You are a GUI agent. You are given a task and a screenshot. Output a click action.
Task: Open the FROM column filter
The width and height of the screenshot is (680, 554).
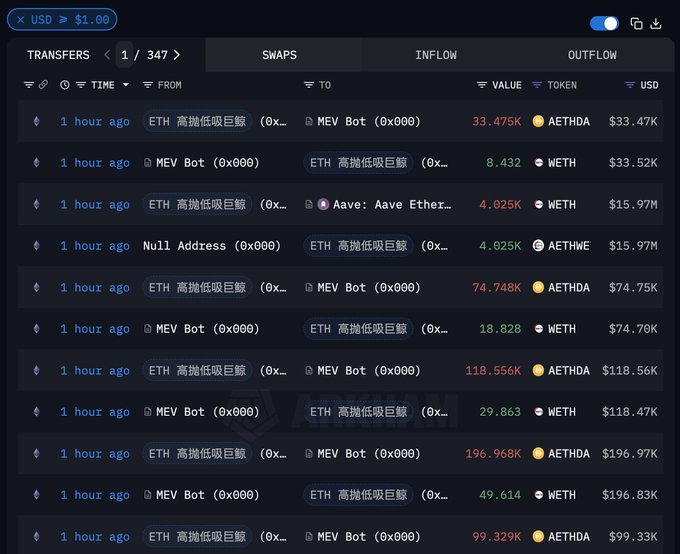pos(147,85)
